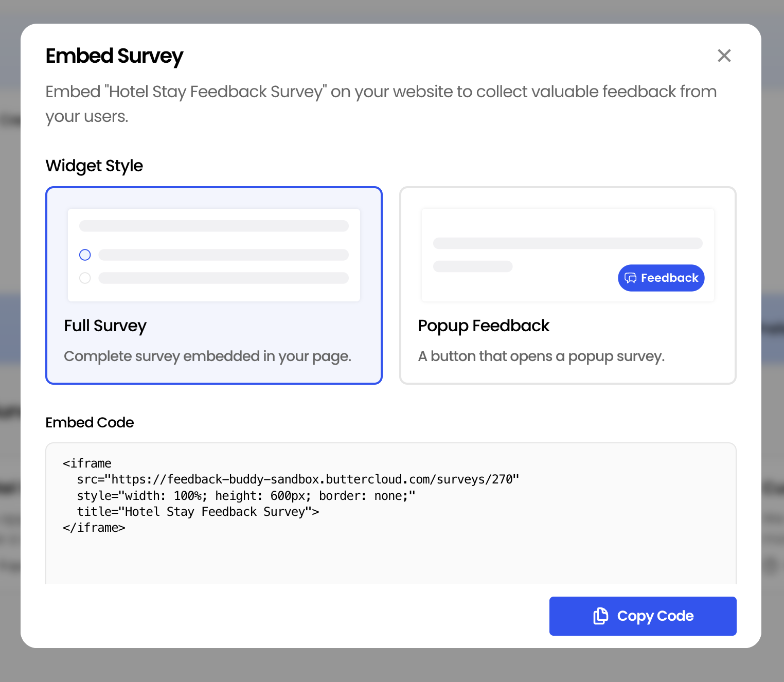
Task: Click the gray radio circle in Full Survey preview
Action: click(85, 278)
